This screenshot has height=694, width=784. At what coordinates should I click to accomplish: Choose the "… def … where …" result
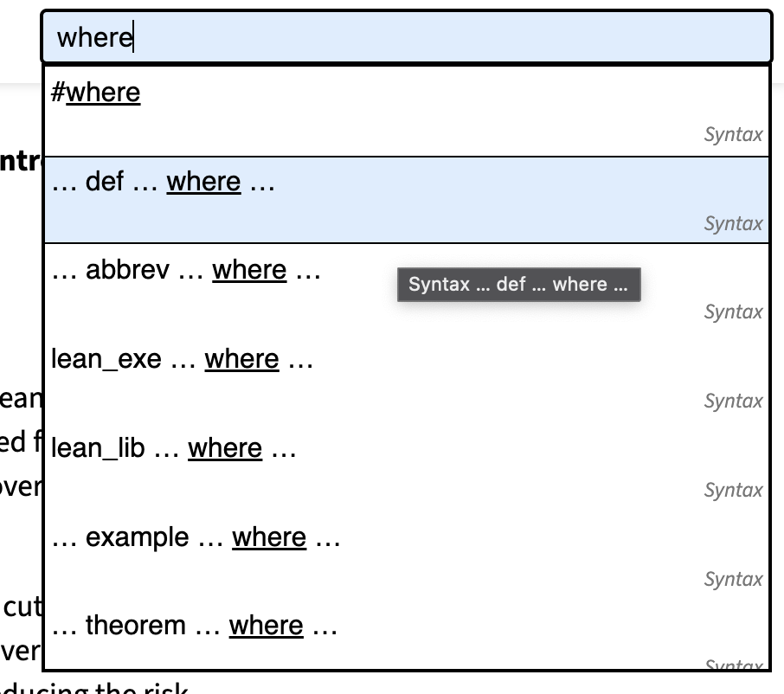(x=163, y=183)
